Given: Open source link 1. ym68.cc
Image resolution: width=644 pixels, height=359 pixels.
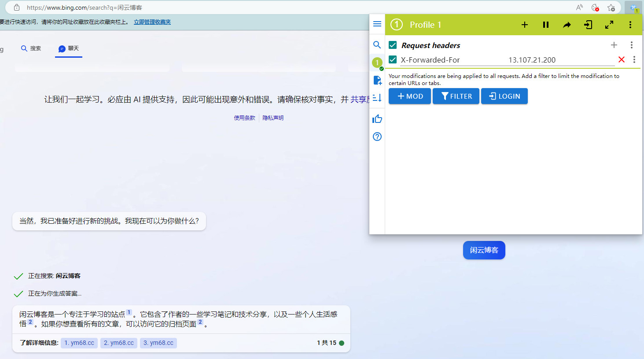Looking at the screenshot, I should (79, 343).
